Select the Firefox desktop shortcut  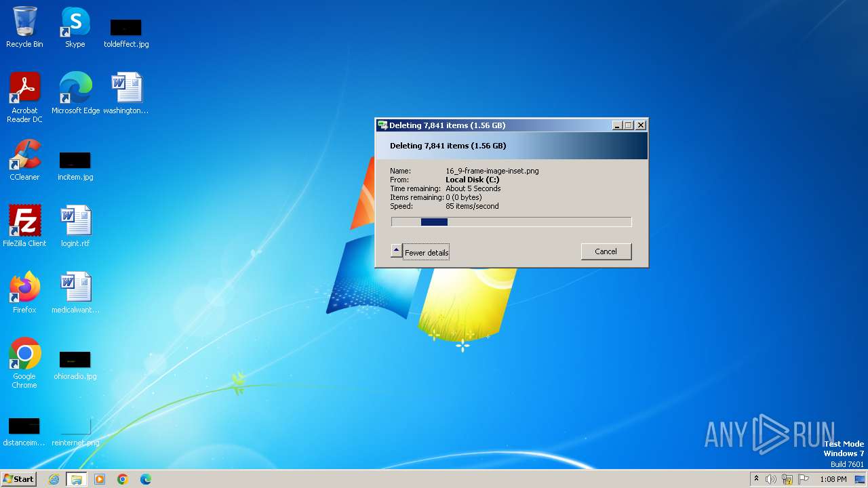pos(24,292)
